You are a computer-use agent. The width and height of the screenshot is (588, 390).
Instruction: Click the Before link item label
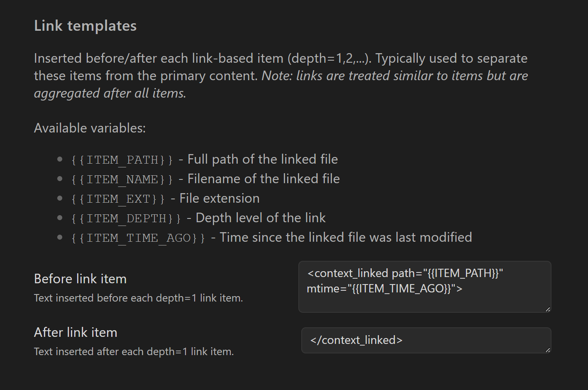point(80,279)
